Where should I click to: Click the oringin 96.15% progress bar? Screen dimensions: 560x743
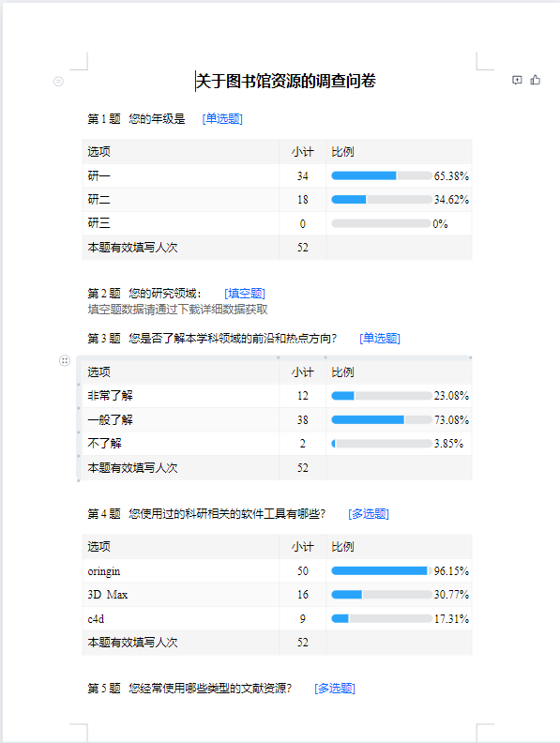[382, 571]
